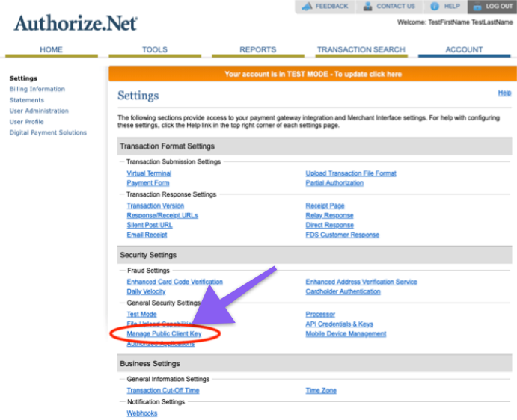The image size is (517, 420).
Task: Open Enhanced Card Code Verification link
Action: click(175, 282)
